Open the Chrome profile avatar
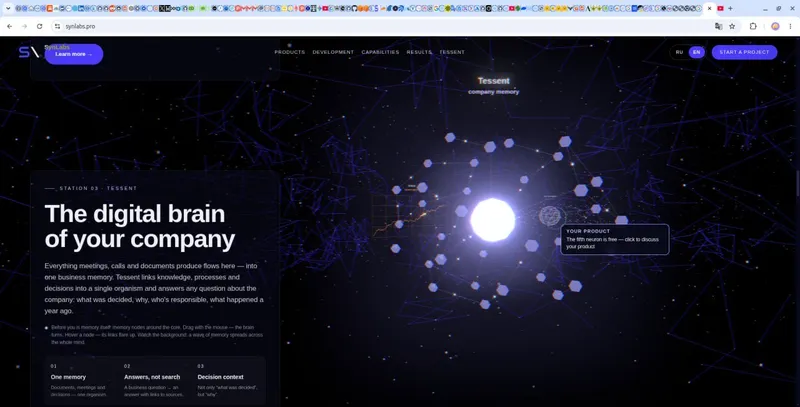800x407 pixels. [775, 26]
